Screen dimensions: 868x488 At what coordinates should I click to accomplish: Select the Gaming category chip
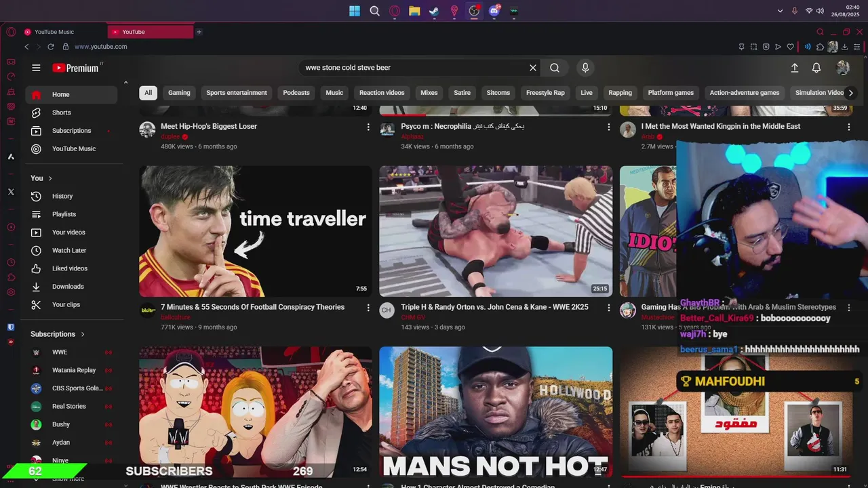click(x=179, y=93)
